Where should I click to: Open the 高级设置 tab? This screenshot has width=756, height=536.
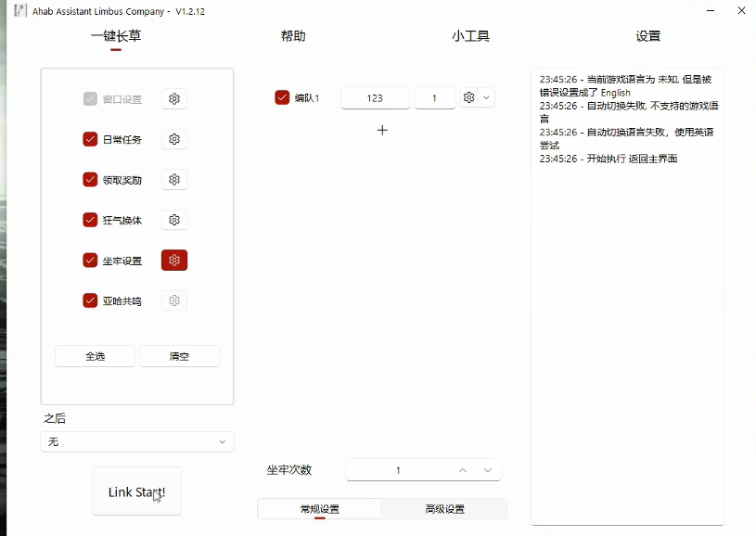[x=444, y=509]
